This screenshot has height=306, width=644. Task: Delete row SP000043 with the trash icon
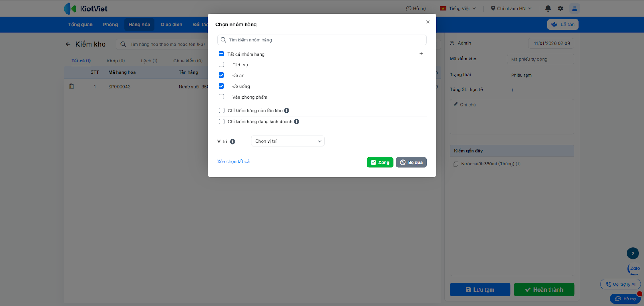click(x=71, y=86)
